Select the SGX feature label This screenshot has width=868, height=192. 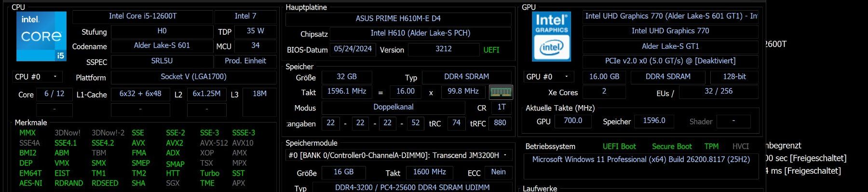(x=173, y=183)
